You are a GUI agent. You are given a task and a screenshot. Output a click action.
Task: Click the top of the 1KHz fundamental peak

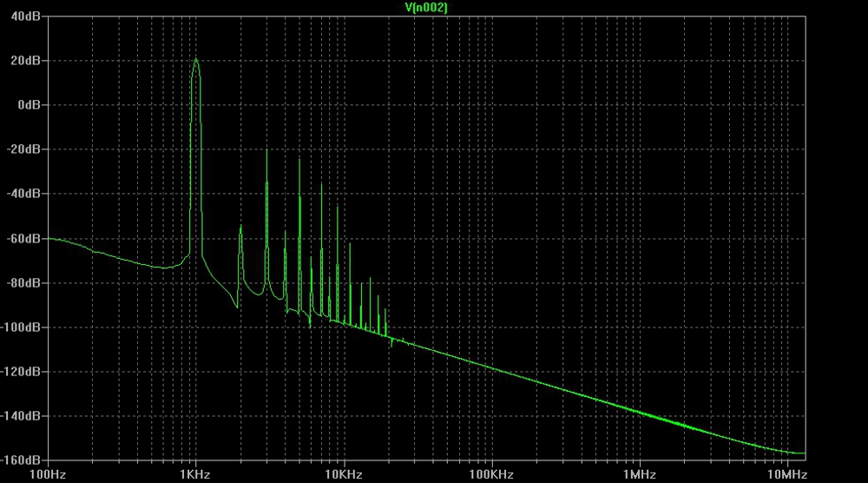[x=196, y=59]
